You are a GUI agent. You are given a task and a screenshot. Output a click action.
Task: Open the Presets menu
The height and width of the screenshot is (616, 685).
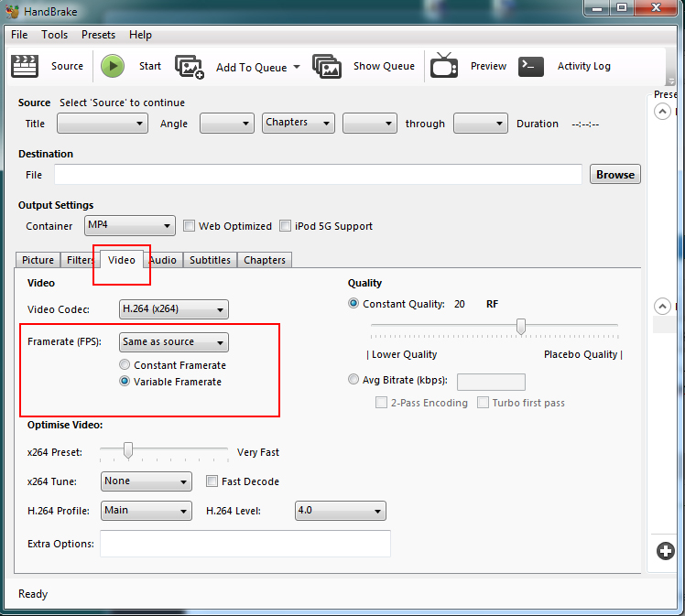[98, 35]
